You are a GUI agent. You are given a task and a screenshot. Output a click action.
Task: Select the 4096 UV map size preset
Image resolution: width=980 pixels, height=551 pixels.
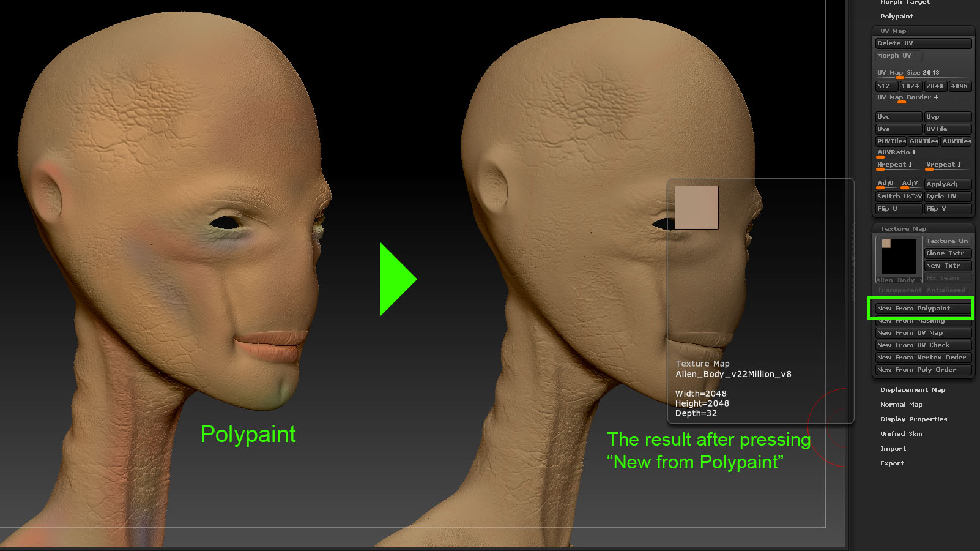[959, 86]
